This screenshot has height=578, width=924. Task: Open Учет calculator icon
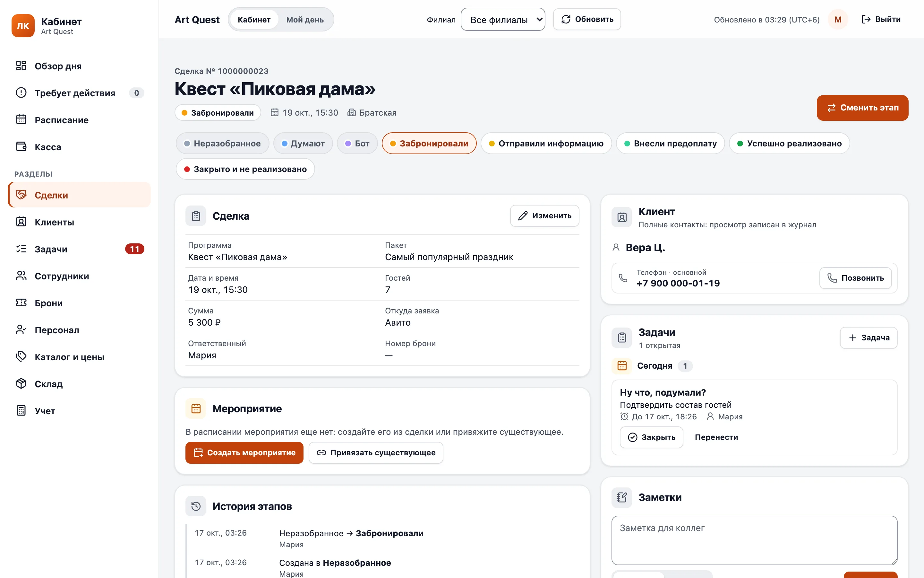tap(21, 411)
